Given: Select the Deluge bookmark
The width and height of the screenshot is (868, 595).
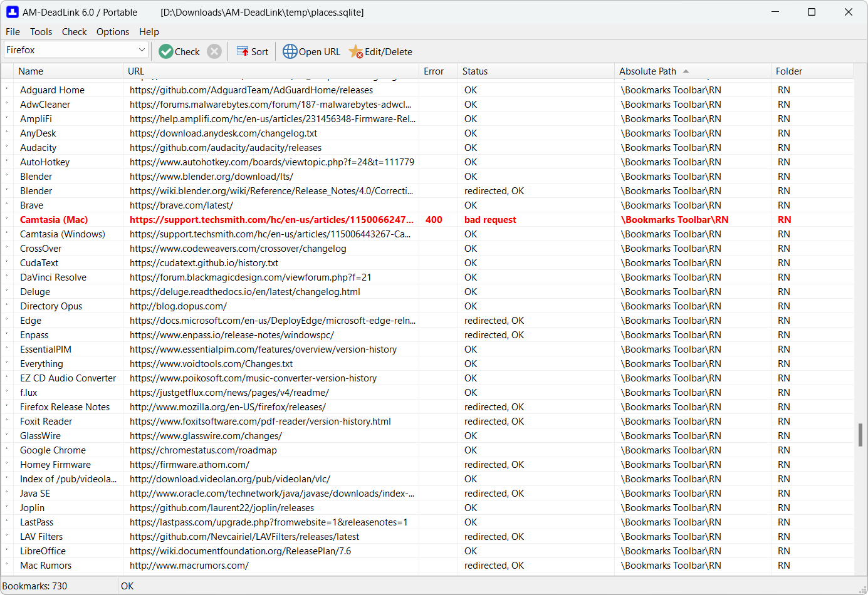Looking at the screenshot, I should [35, 292].
